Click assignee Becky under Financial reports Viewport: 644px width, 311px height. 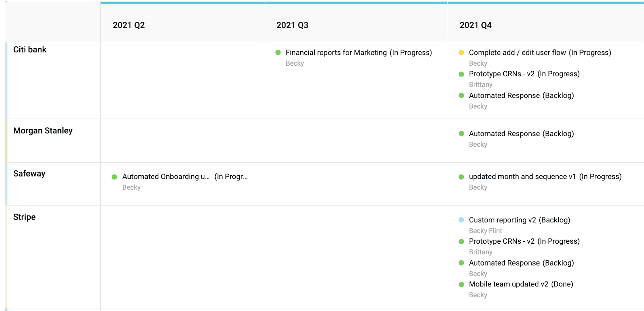[295, 63]
